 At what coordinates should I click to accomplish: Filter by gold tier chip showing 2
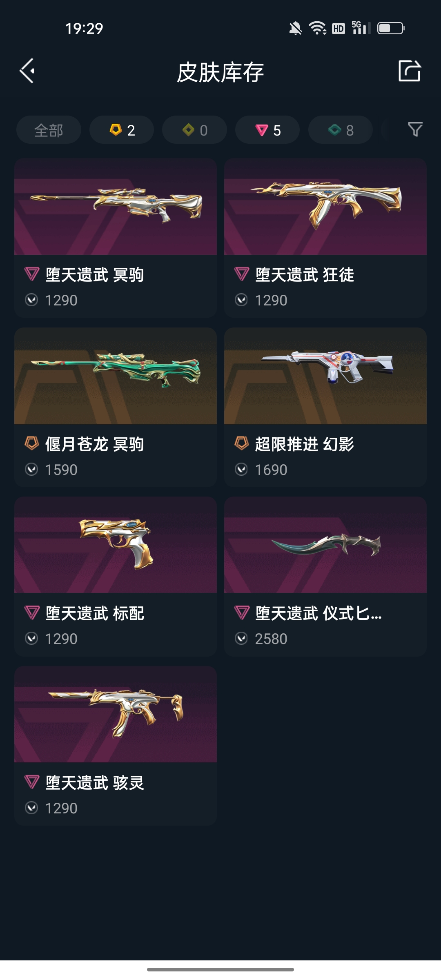tap(122, 130)
